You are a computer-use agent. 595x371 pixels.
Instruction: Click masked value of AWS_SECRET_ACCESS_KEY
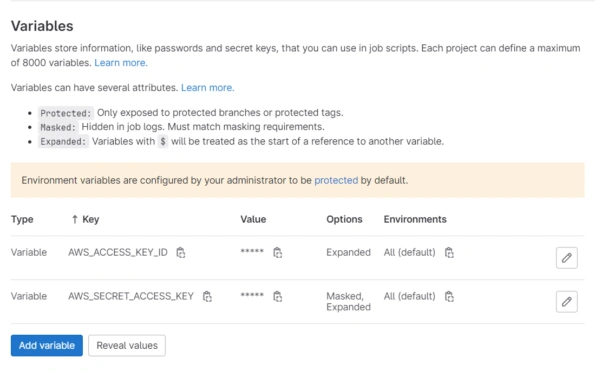tap(252, 295)
